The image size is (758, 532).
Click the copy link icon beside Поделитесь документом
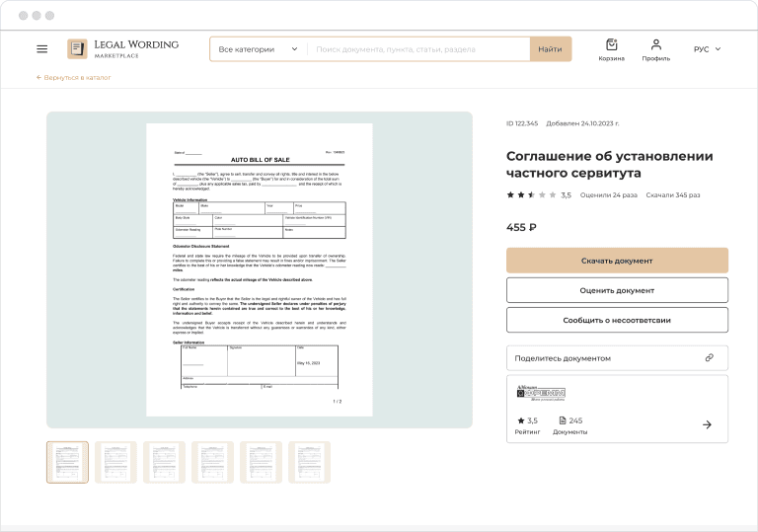[x=709, y=358]
